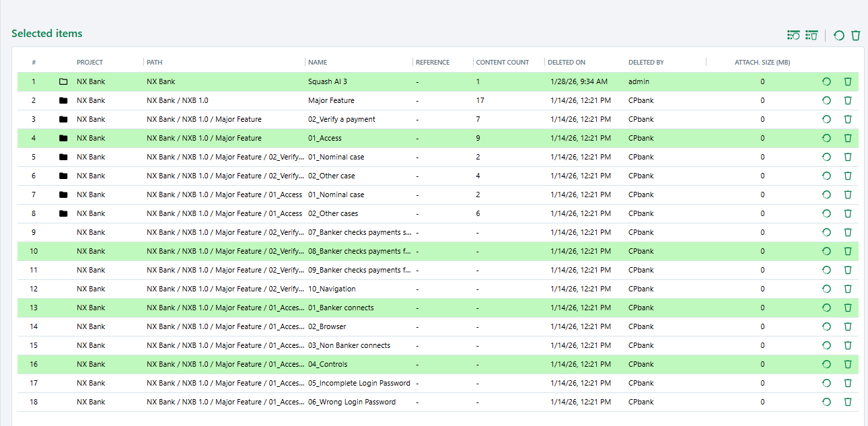Click the delete all items toolbar icon

click(811, 35)
